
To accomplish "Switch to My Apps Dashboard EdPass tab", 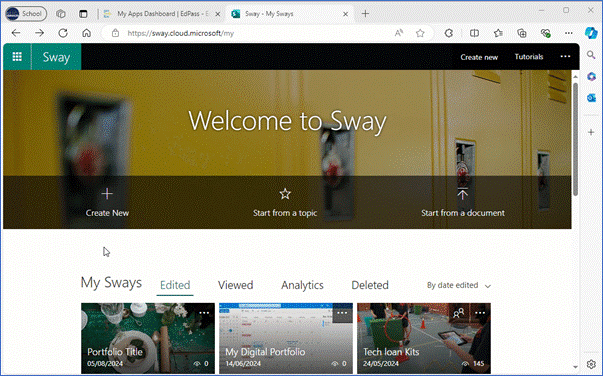I will pyautogui.click(x=163, y=14).
